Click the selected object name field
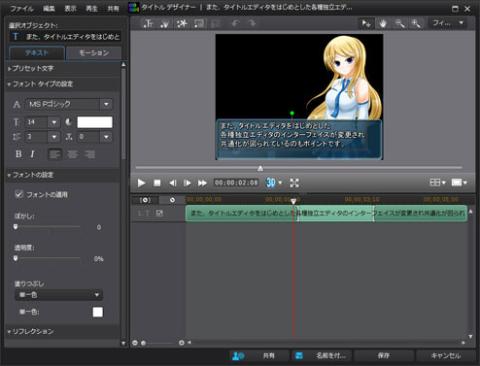480x366 pixels. pos(65,37)
